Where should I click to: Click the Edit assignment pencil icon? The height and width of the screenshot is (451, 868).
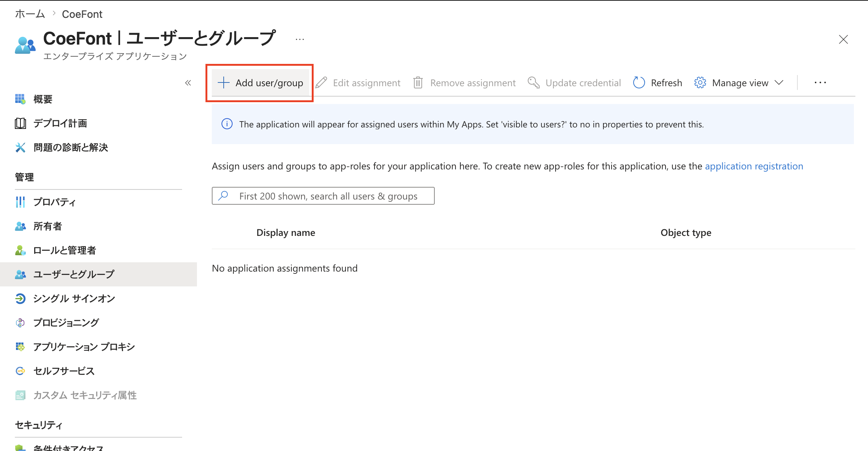(x=321, y=82)
